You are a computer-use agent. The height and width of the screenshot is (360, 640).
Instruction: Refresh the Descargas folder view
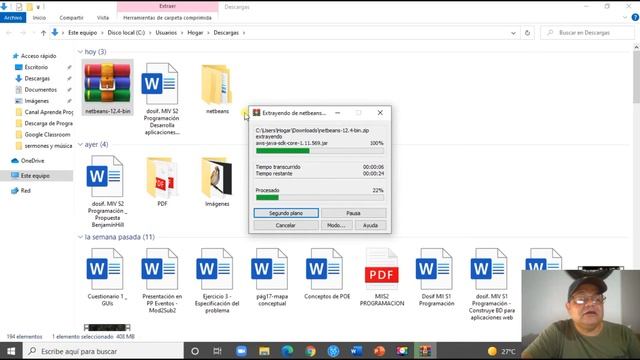coord(527,33)
